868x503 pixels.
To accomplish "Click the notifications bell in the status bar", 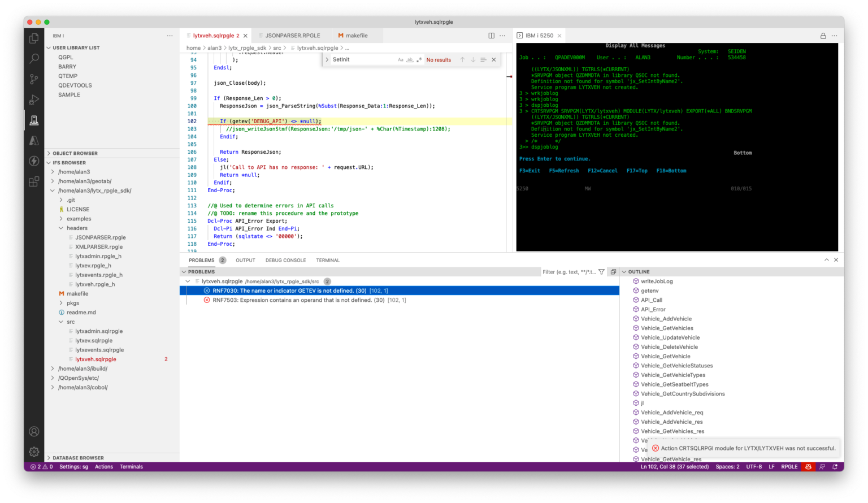I will click(835, 467).
